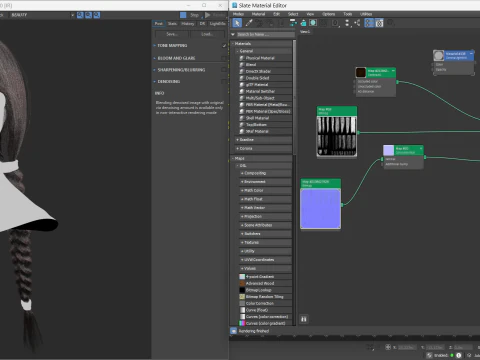The image size is (480, 360).
Task: Click the Save... button in Post tab
Action: point(172,34)
